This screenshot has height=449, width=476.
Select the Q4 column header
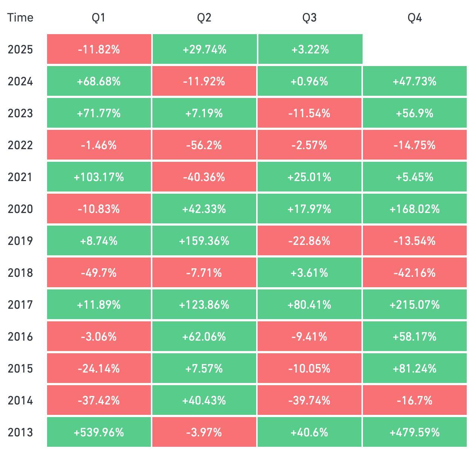[414, 17]
